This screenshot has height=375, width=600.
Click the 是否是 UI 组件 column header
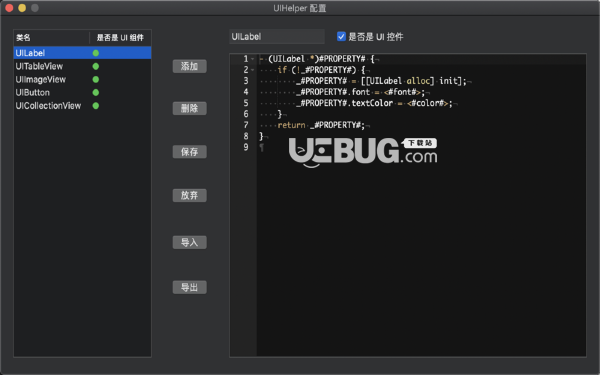point(120,38)
